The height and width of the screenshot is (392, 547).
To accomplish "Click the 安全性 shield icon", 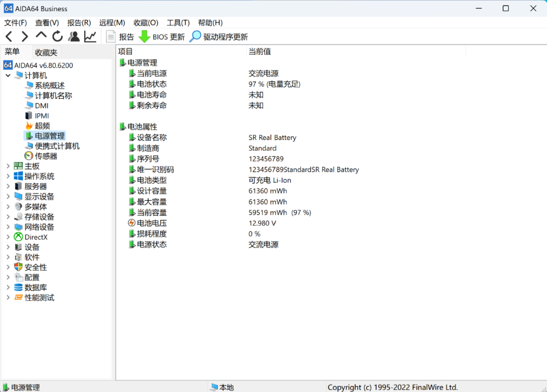I will [18, 267].
